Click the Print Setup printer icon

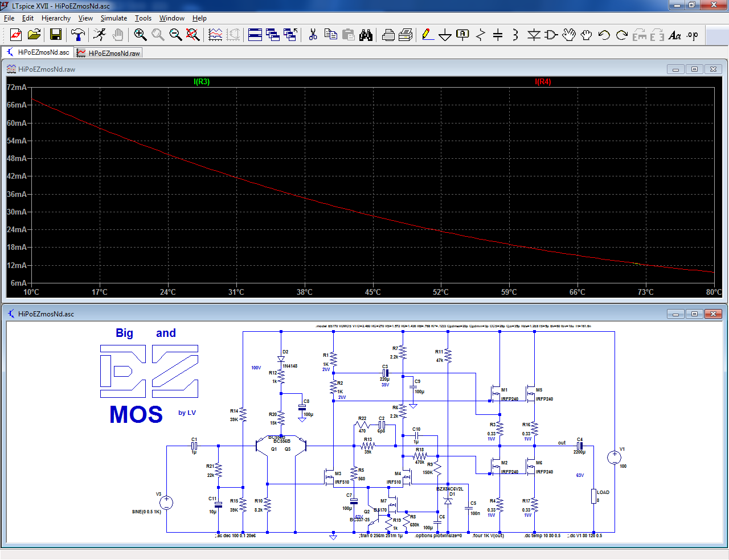[388, 35]
